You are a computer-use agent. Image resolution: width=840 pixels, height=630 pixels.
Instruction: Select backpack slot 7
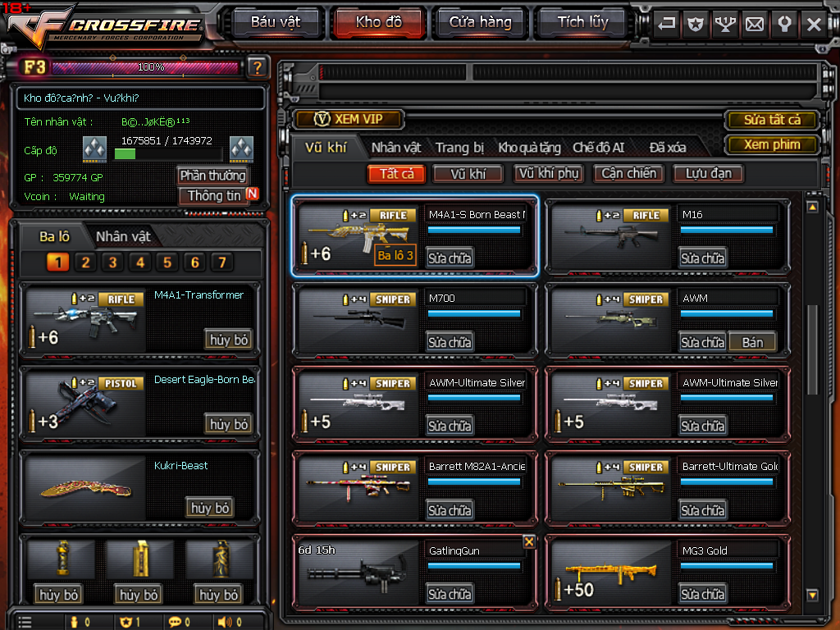pyautogui.click(x=221, y=262)
